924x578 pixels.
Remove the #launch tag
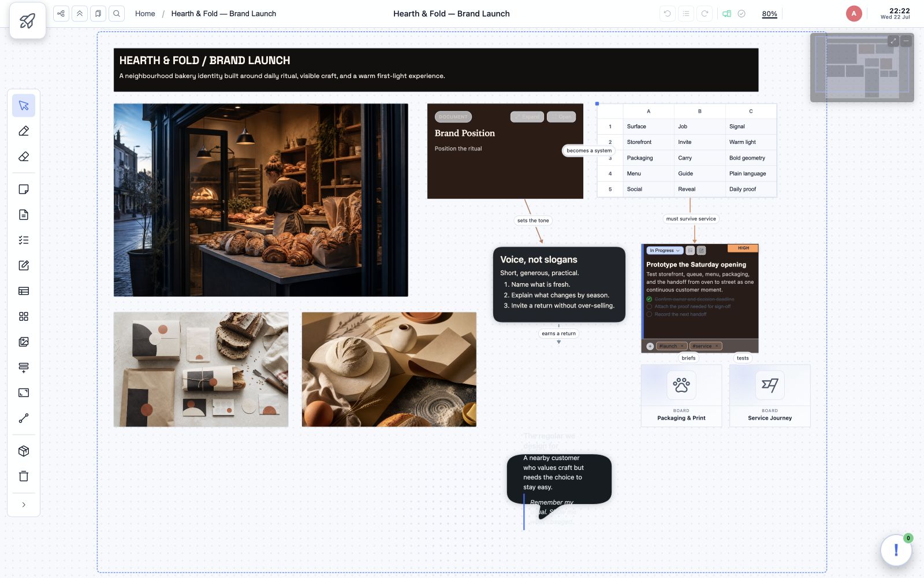click(x=682, y=346)
